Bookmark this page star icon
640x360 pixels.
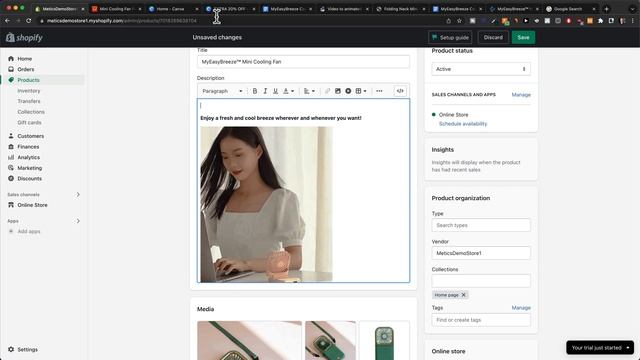(x=459, y=20)
